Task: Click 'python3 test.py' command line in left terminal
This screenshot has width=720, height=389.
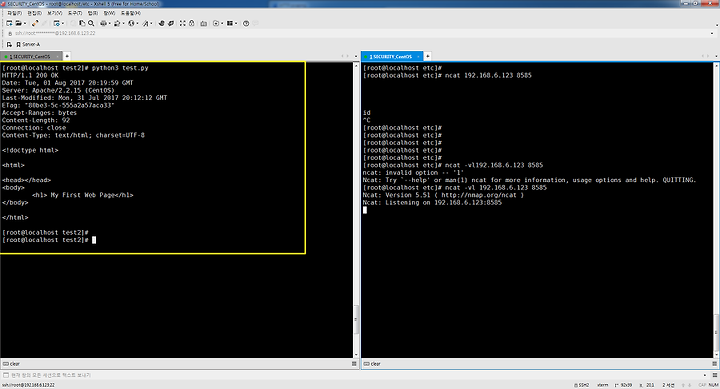Action: coord(75,68)
